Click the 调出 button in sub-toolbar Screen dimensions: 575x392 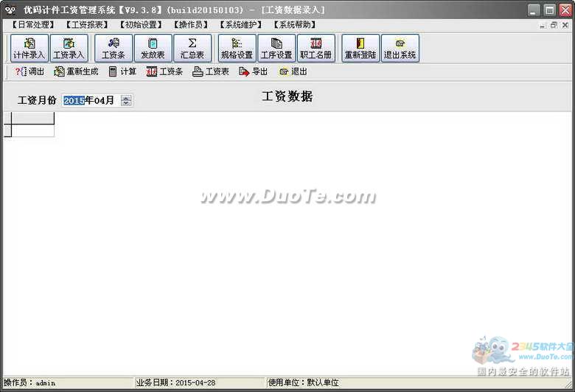(29, 71)
